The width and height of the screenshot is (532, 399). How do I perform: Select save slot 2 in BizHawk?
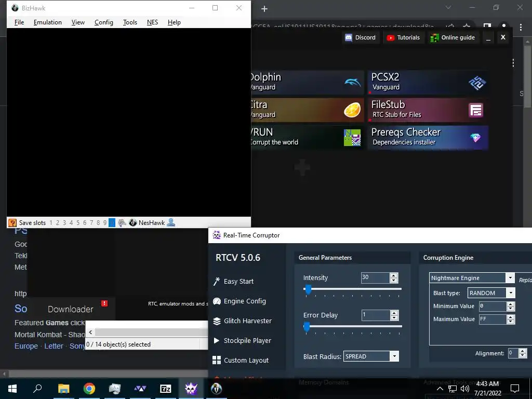click(58, 222)
